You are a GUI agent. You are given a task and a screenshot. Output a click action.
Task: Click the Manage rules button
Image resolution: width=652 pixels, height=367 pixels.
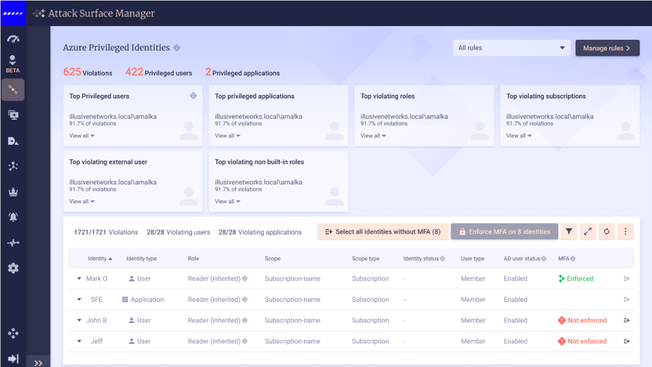pyautogui.click(x=607, y=48)
